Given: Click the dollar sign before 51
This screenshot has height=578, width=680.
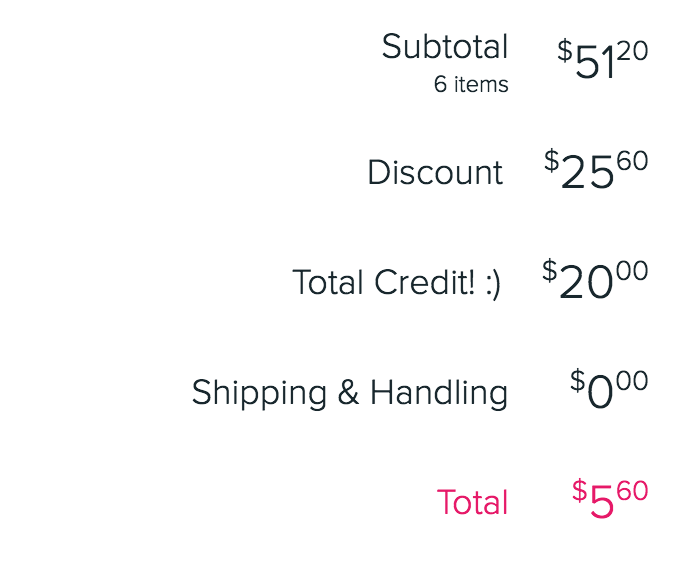Looking at the screenshot, I should coord(565,51).
